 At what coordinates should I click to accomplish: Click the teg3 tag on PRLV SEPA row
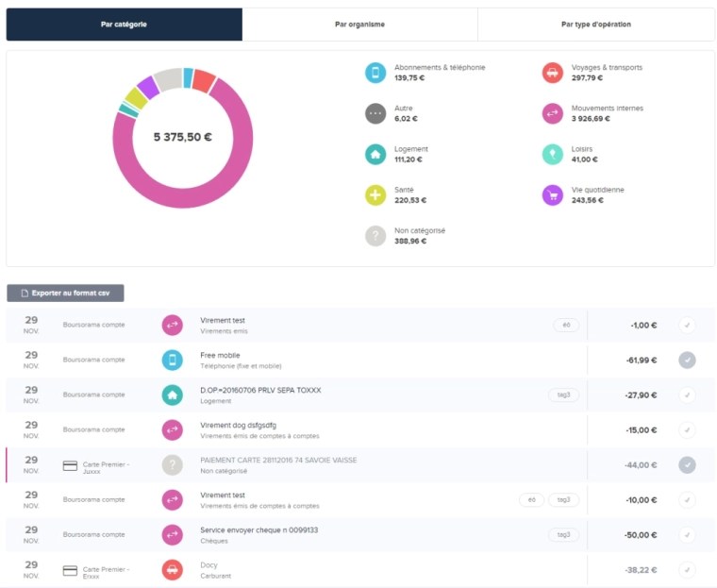coord(563,395)
